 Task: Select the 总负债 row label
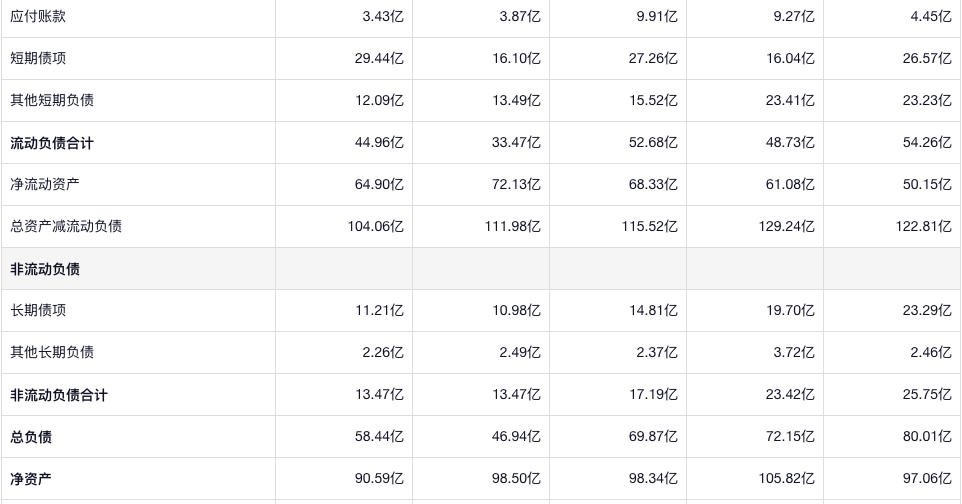[31, 437]
